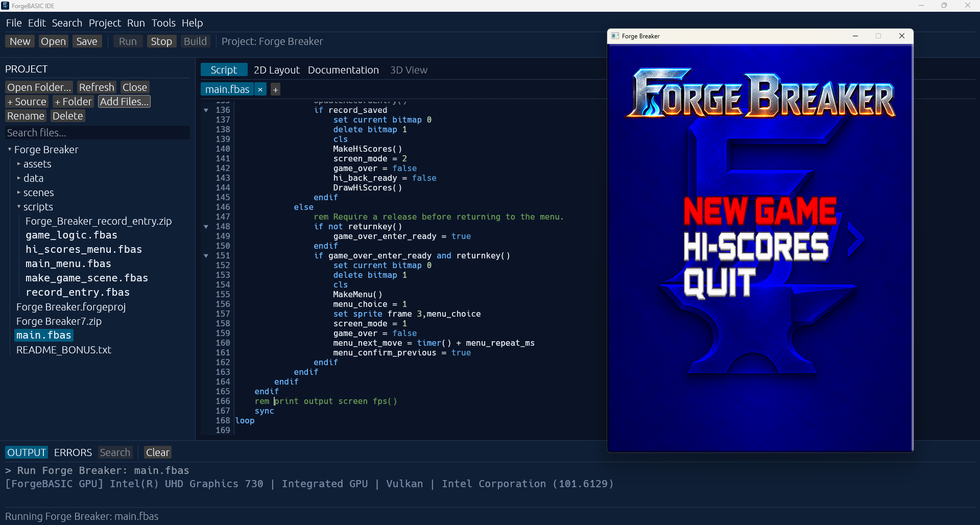Open the Tools menu
The height and width of the screenshot is (525, 980).
(163, 23)
